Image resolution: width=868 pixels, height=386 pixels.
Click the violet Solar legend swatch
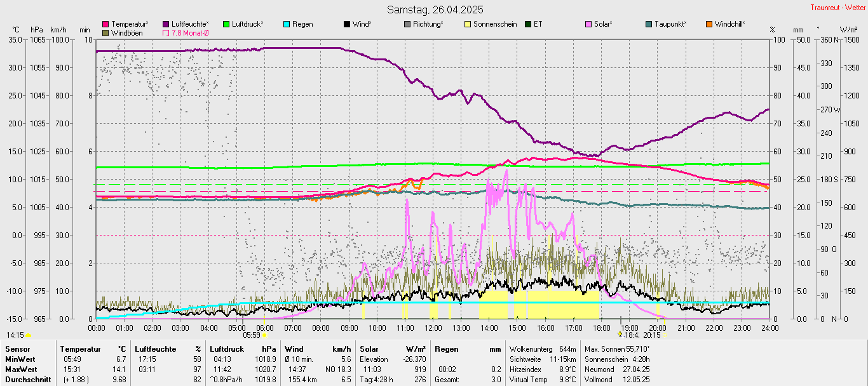coord(588,24)
